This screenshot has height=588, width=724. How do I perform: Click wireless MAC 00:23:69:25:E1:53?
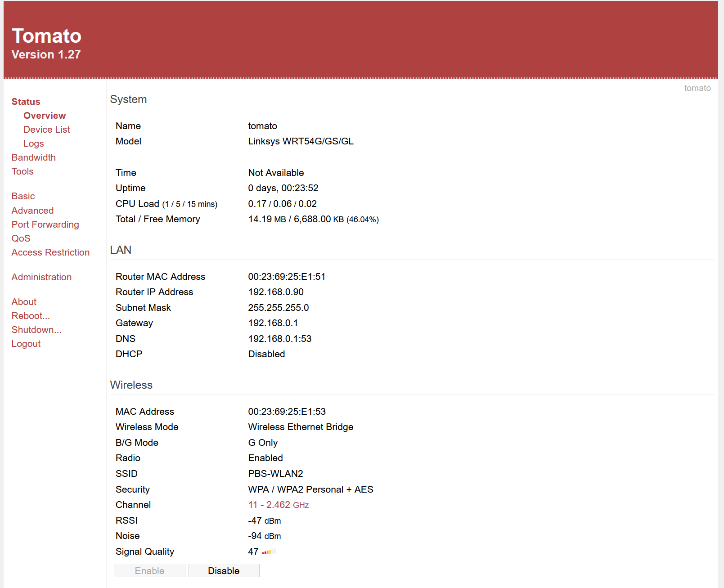coord(287,412)
